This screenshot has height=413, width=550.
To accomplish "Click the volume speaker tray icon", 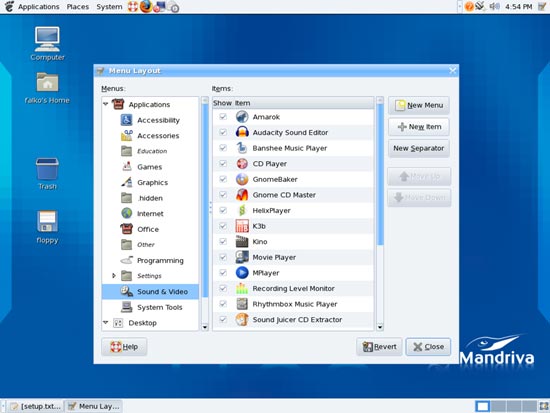I will (x=494, y=6).
